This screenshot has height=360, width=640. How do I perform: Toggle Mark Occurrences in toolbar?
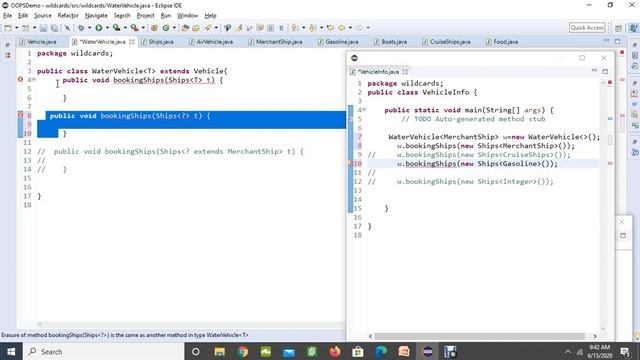point(239,28)
